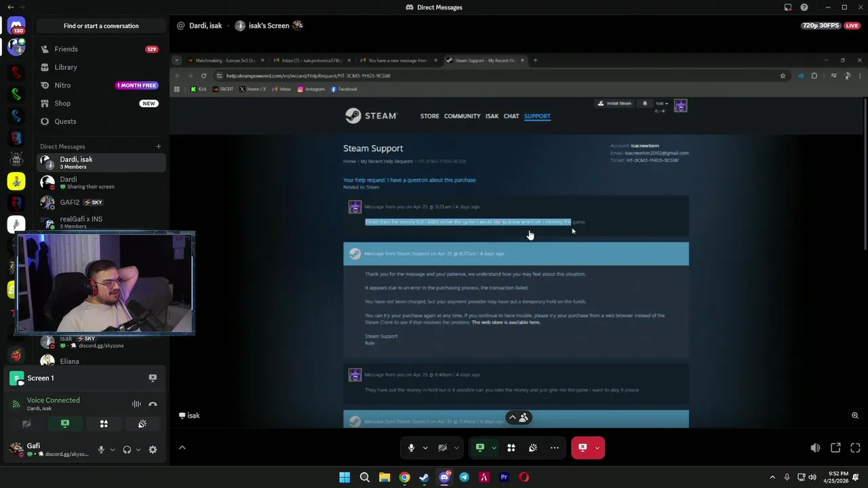The width and height of the screenshot is (868, 488).
Task: Deafen with headphones icon in user panel
Action: coord(127,449)
